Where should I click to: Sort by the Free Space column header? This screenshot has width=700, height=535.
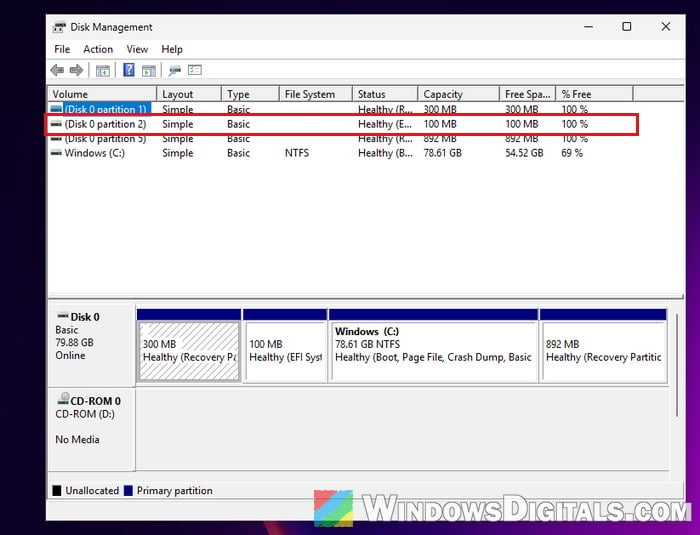pos(527,94)
